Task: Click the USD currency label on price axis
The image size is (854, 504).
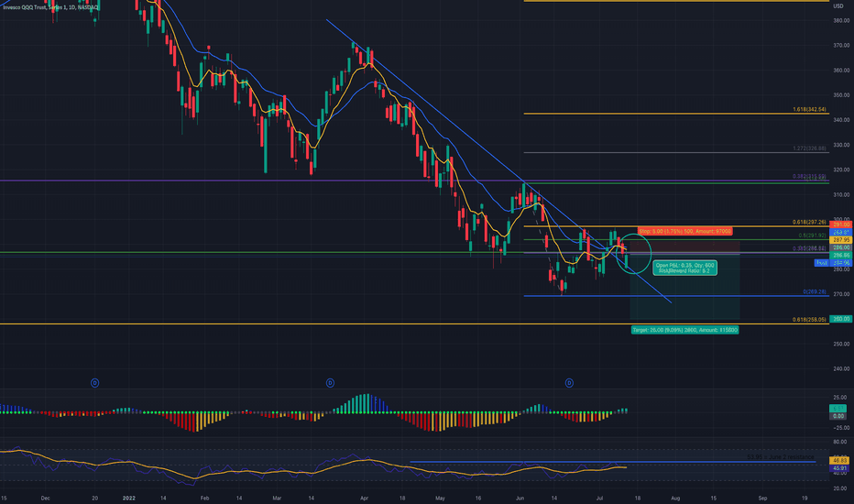Action: point(838,6)
